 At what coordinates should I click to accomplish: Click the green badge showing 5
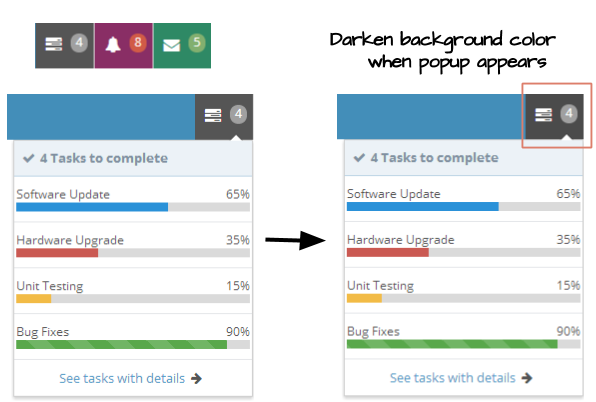pyautogui.click(x=197, y=43)
